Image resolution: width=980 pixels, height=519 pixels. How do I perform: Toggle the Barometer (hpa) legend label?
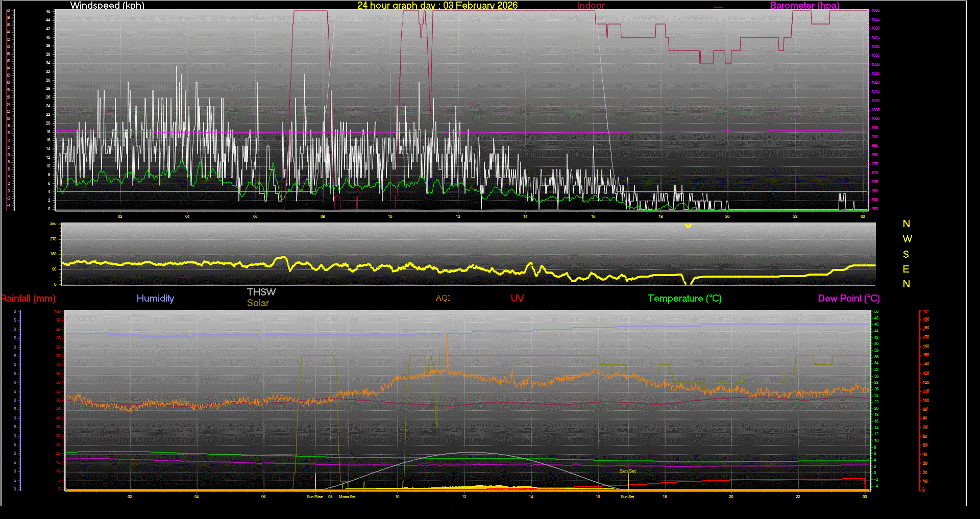[x=804, y=6]
